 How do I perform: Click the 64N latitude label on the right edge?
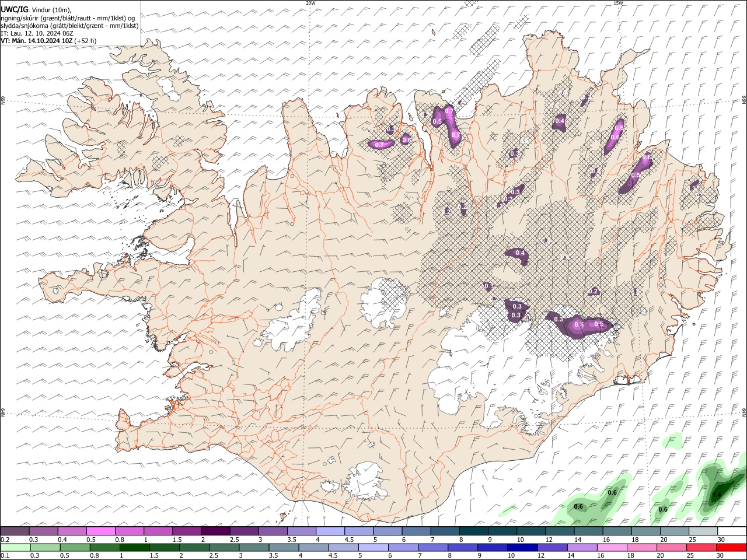(x=744, y=412)
